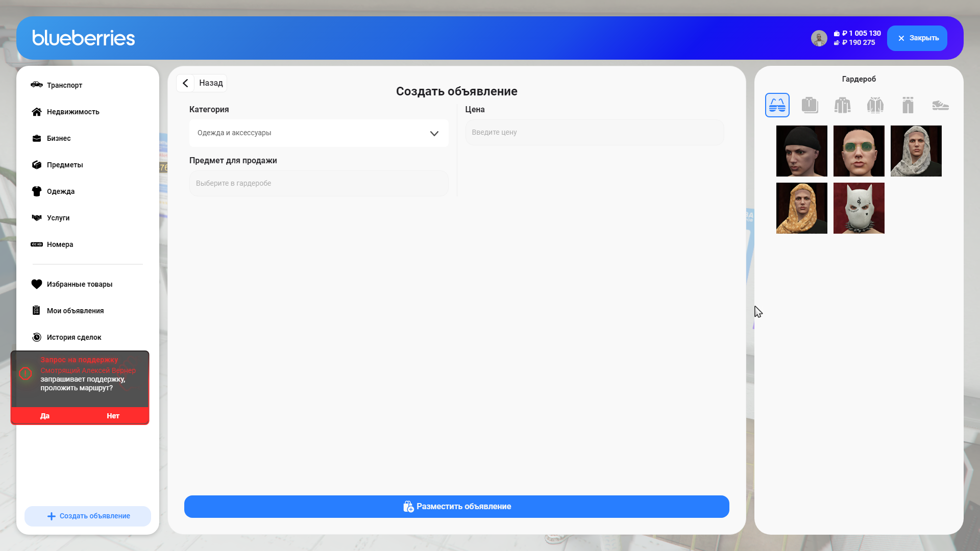Show pants in the wardrobe

(x=908, y=105)
